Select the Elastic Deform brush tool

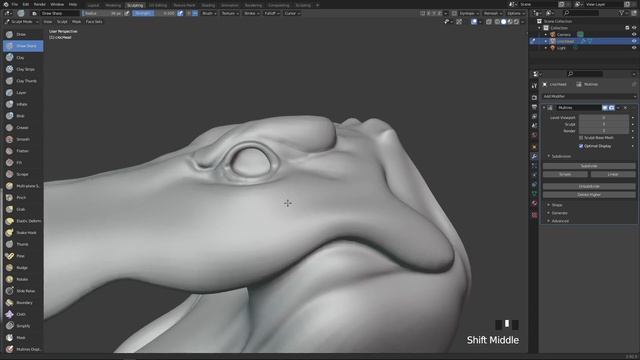[x=23, y=221]
